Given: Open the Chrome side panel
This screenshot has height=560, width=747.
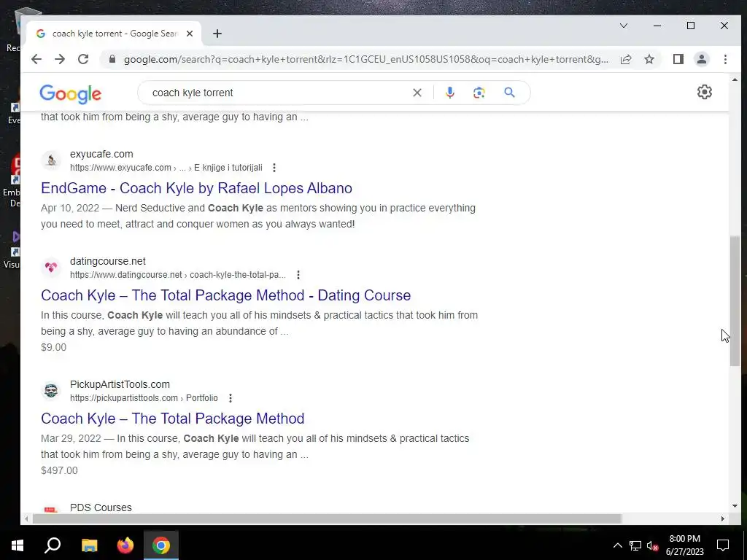Looking at the screenshot, I should pyautogui.click(x=678, y=59).
